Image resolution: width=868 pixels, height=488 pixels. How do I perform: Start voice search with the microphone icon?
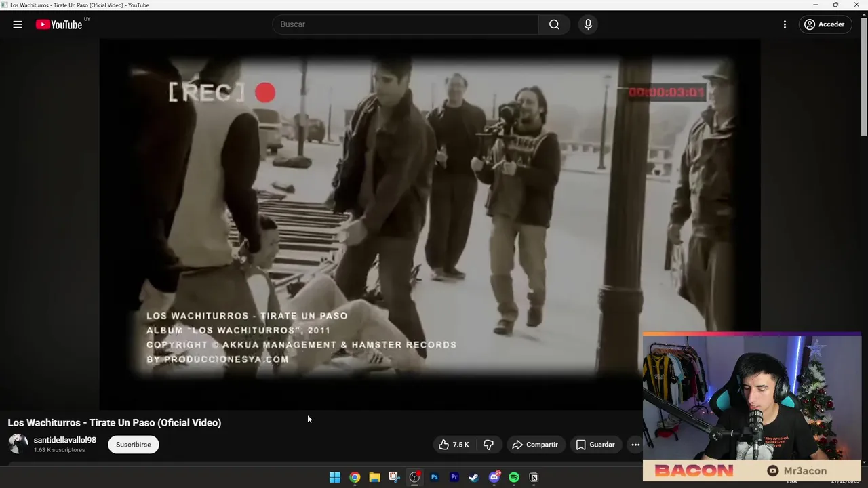tap(588, 24)
